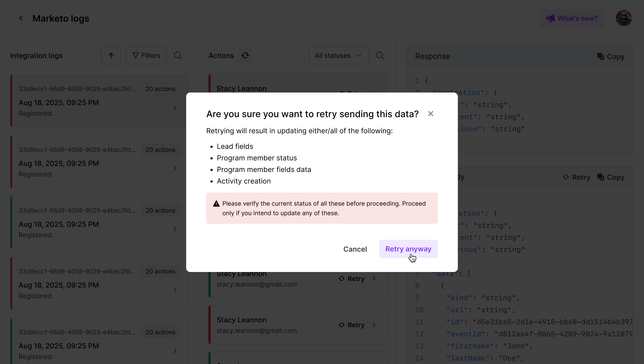Click the Retry anyway button
Viewport: 644px width, 364px height.
point(408,249)
